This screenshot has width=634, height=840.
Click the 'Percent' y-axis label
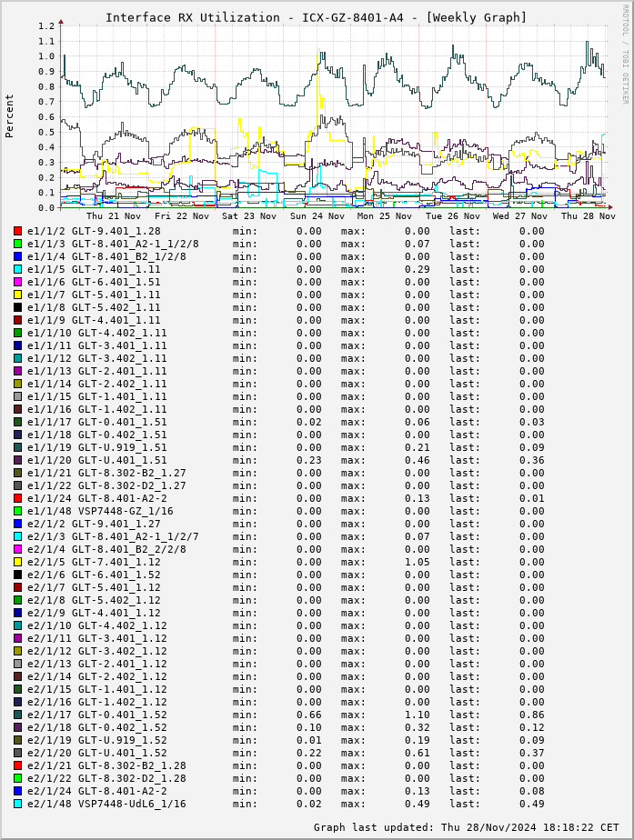(x=10, y=115)
